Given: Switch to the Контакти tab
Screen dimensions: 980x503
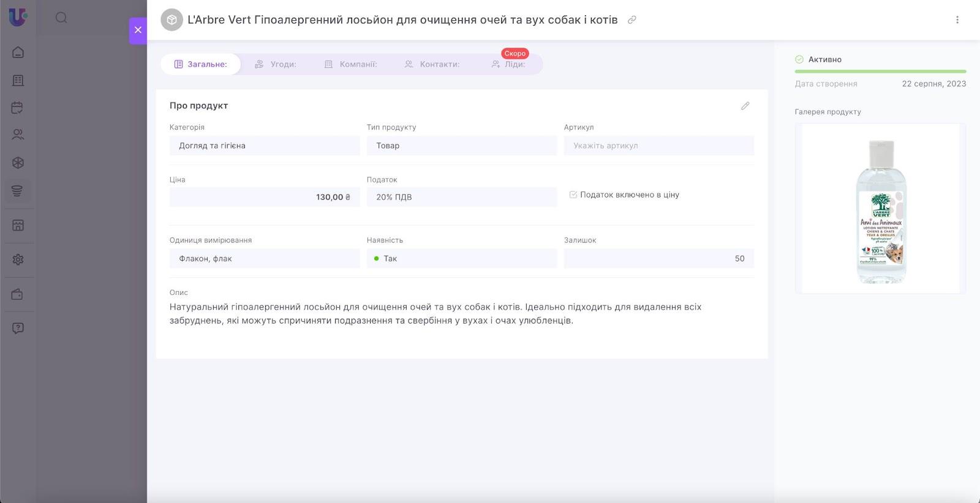Looking at the screenshot, I should (x=432, y=64).
